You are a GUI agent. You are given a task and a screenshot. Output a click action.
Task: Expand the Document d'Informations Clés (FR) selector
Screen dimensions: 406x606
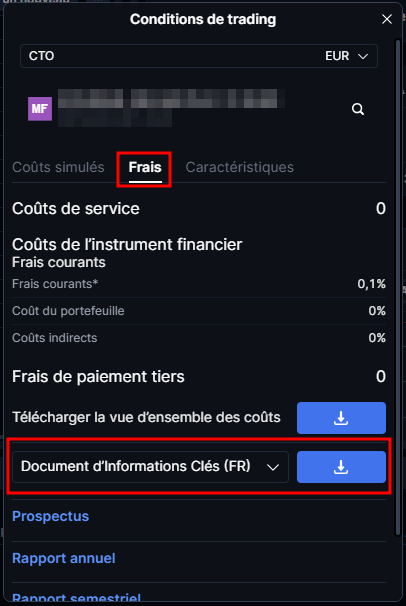[150, 467]
